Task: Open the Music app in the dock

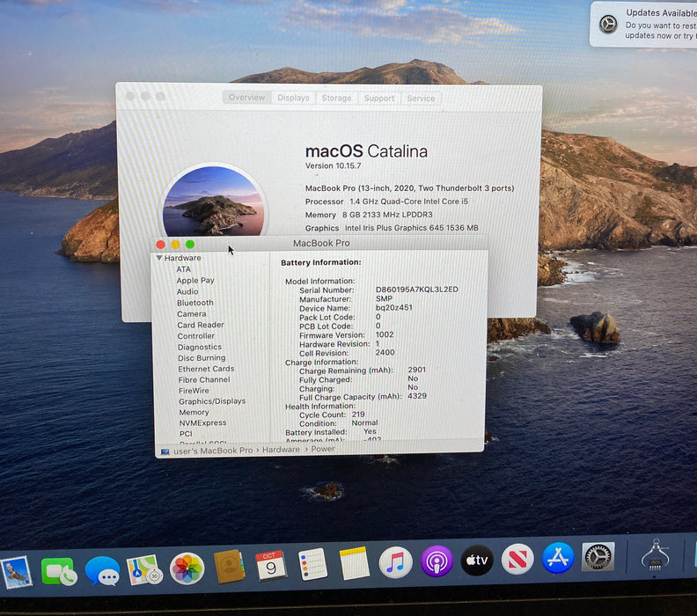Action: pos(396,562)
